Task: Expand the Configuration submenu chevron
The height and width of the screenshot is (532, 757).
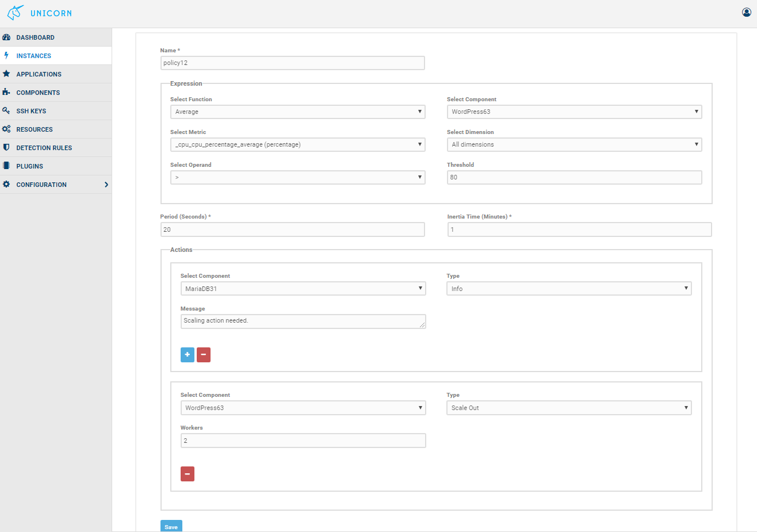Action: pos(106,185)
